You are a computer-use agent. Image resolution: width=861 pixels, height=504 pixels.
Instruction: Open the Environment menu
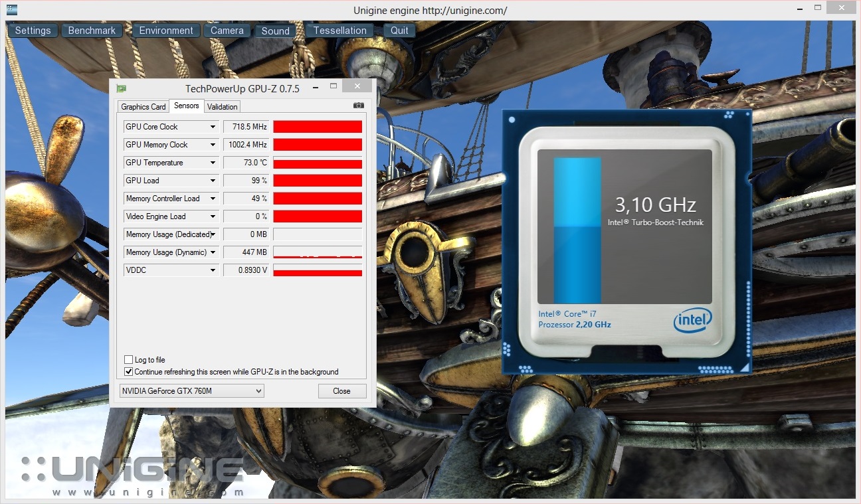click(166, 31)
